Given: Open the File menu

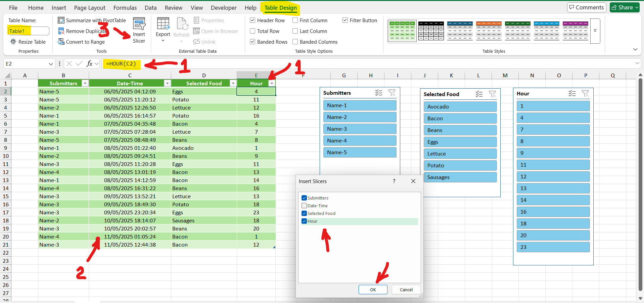Looking at the screenshot, I should (x=13, y=8).
